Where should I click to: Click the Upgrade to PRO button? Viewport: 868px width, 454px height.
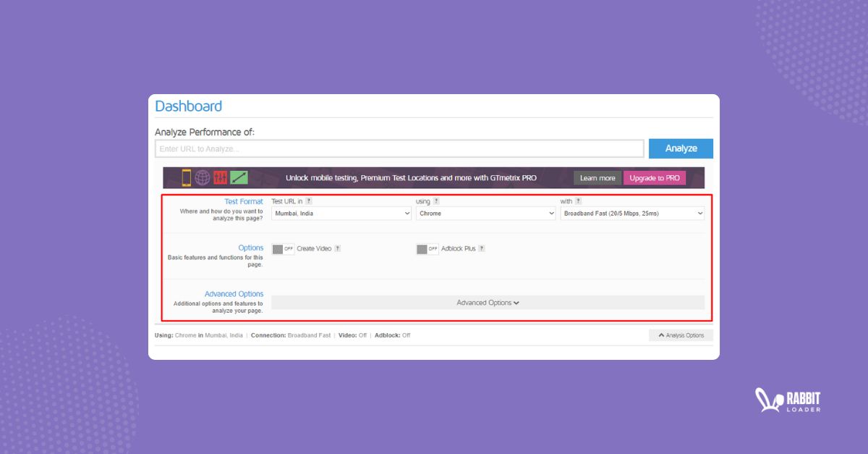655,177
